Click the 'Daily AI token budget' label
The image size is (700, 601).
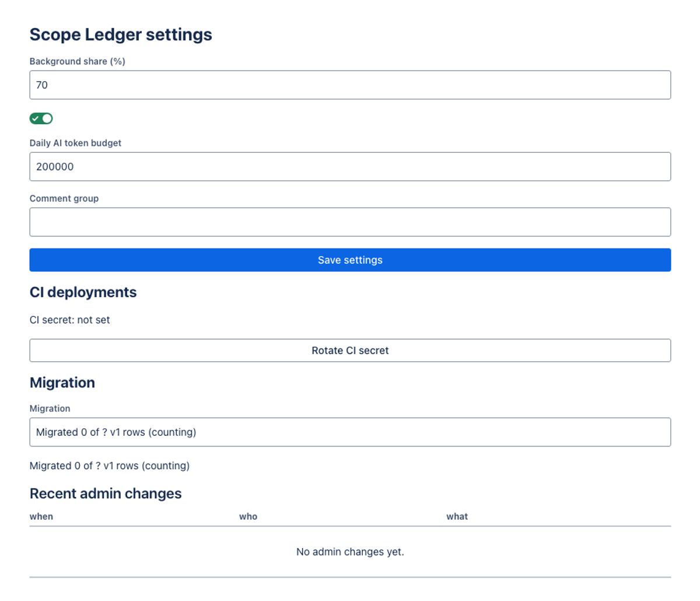[75, 143]
